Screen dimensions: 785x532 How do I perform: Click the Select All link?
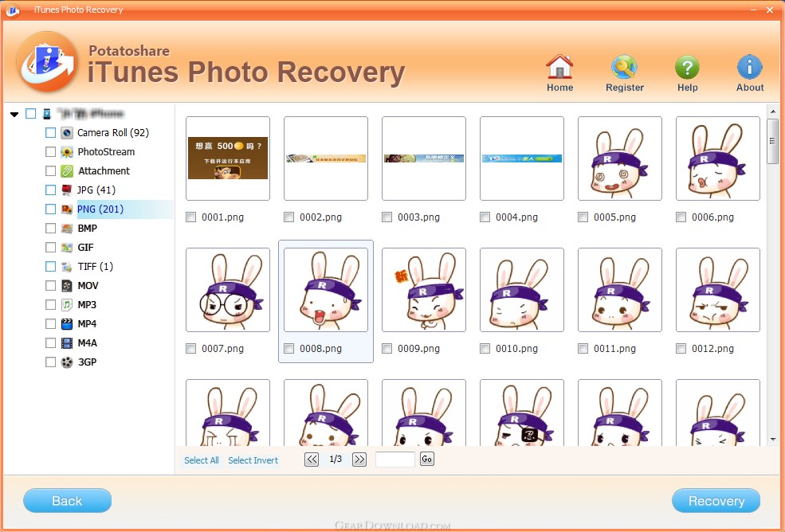click(202, 460)
